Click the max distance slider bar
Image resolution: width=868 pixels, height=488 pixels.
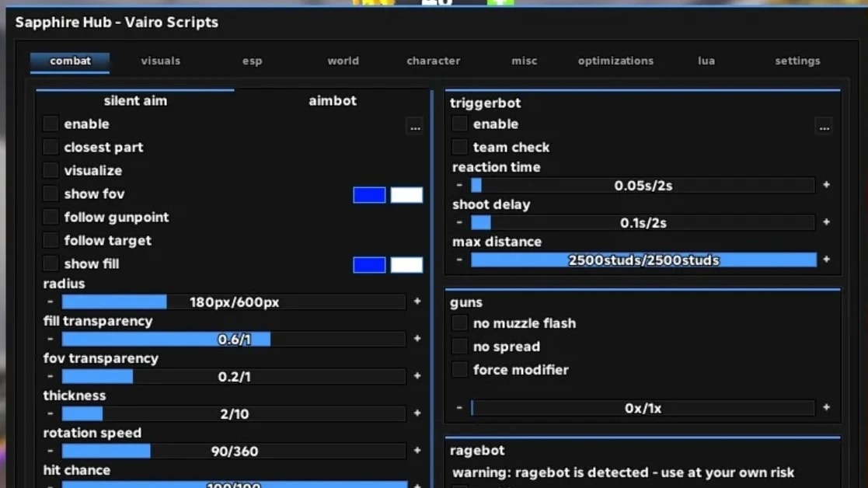tap(643, 260)
